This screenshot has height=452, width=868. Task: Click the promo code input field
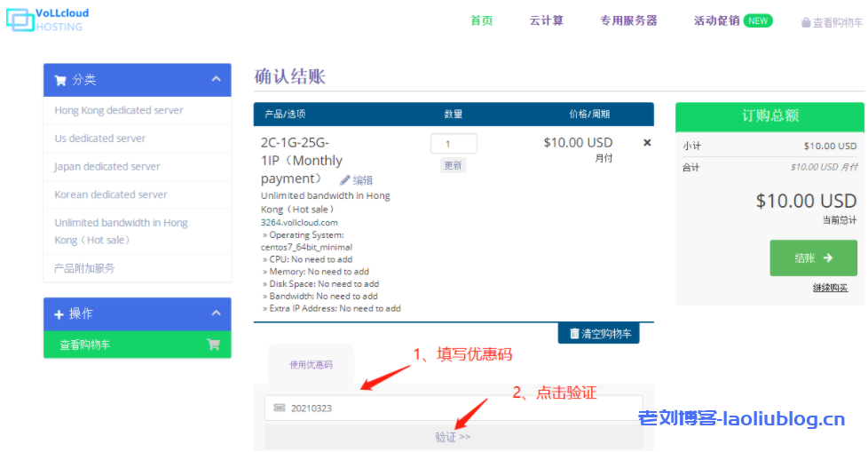pos(453,408)
